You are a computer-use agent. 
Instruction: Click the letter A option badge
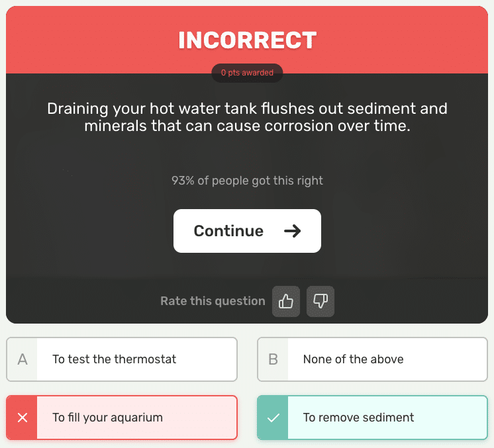[22, 359]
